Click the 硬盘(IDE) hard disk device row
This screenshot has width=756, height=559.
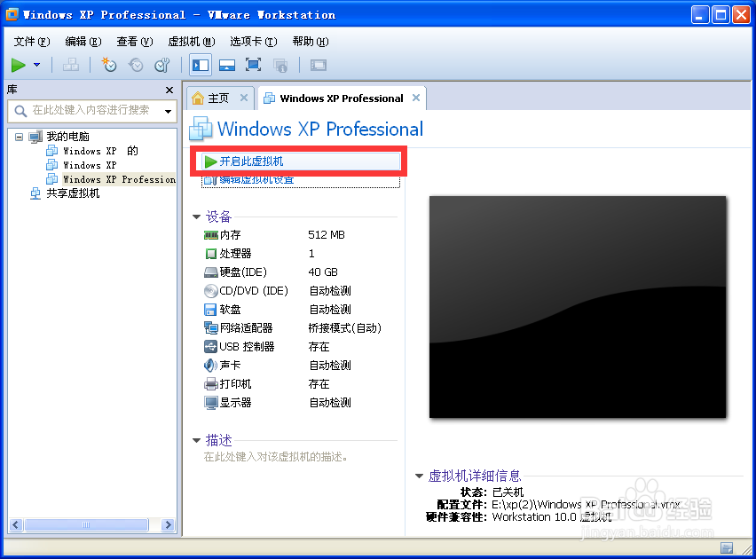pyautogui.click(x=299, y=272)
